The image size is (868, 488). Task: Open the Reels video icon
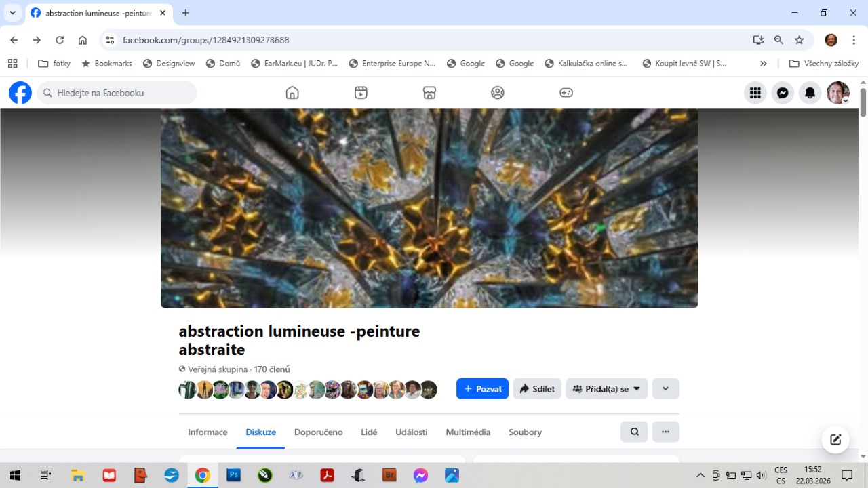(x=361, y=93)
